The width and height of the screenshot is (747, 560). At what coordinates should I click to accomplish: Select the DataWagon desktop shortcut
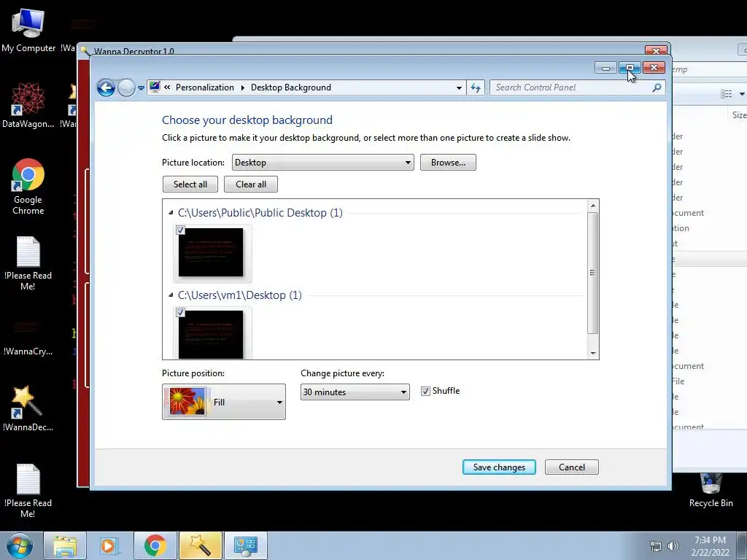click(28, 105)
